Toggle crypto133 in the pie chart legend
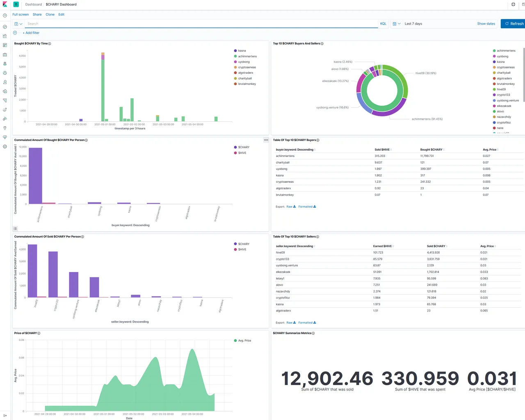Image resolution: width=525 pixels, height=420 pixels. (x=504, y=95)
